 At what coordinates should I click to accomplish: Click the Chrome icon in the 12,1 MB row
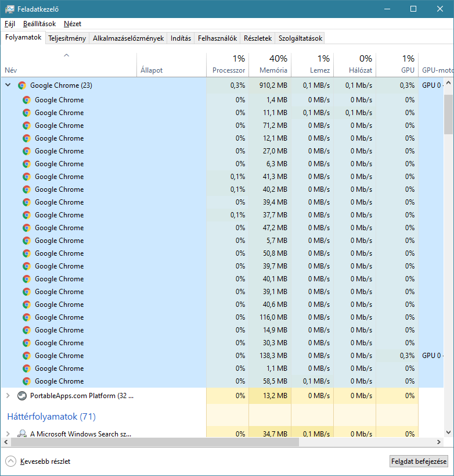[27, 138]
